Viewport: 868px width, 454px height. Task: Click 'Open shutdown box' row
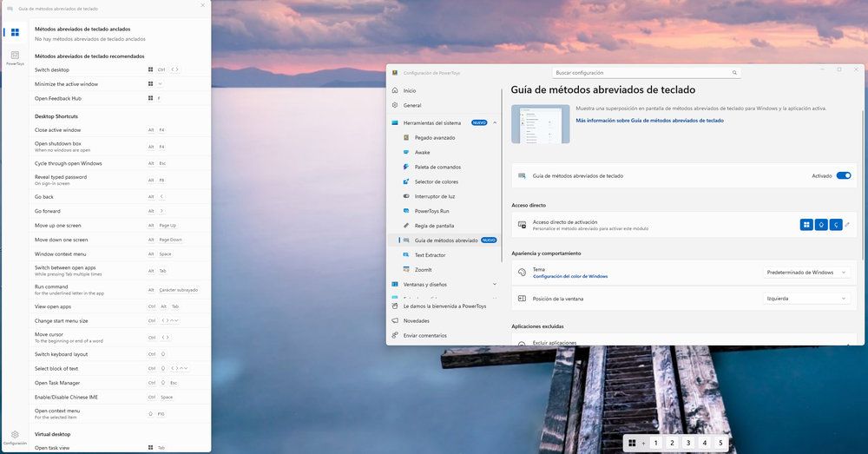coord(119,147)
